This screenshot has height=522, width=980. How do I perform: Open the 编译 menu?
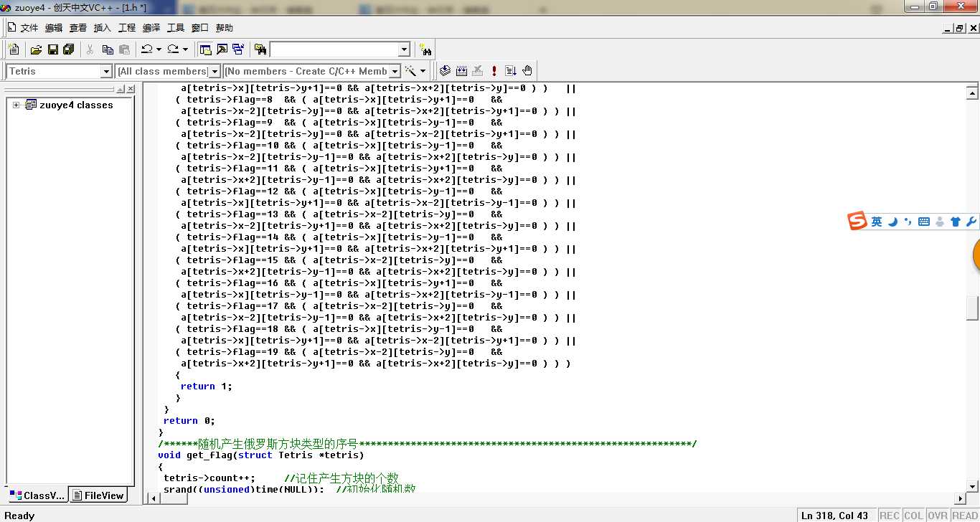(151, 28)
